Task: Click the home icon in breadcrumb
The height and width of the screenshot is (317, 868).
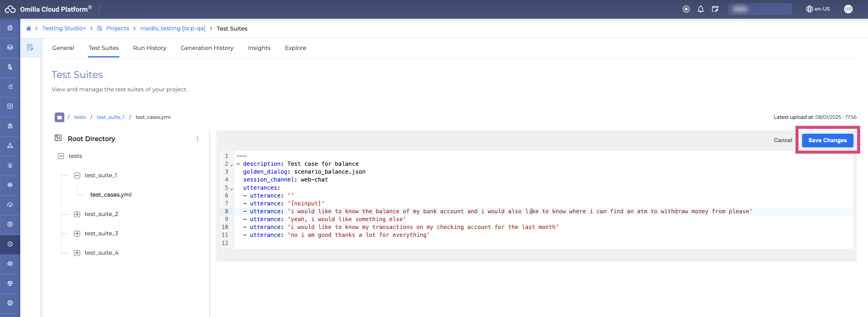Action: point(29,29)
